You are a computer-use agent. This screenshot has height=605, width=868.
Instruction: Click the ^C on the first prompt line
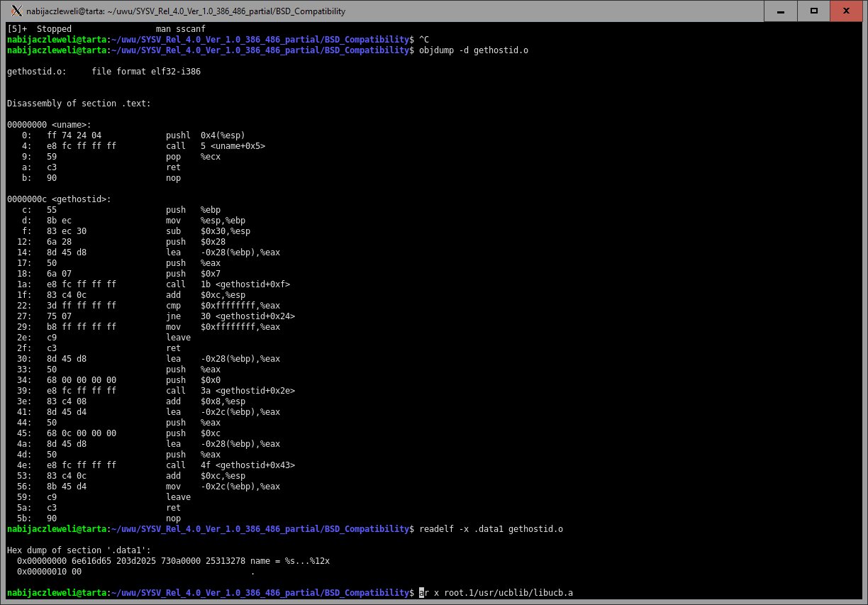pyautogui.click(x=424, y=40)
